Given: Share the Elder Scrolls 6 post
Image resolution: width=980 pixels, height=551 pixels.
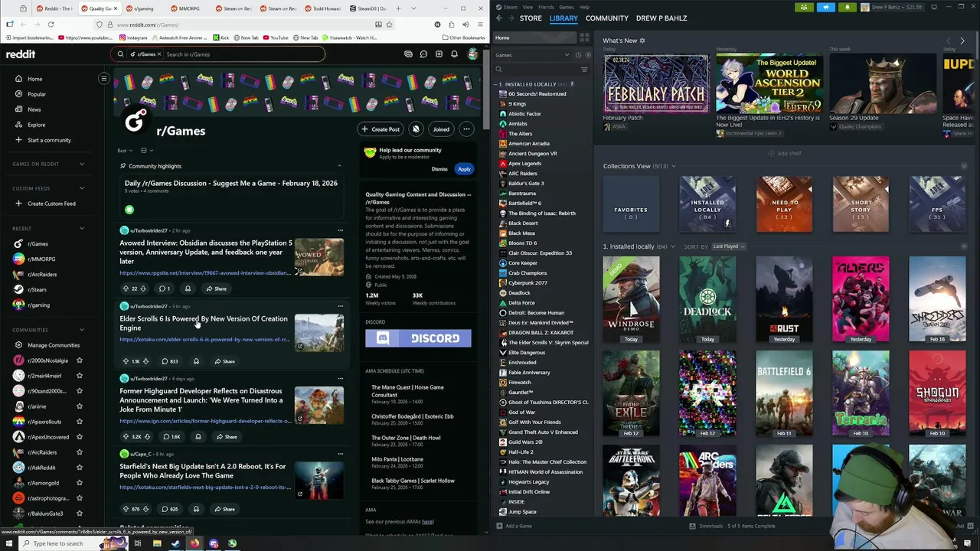Looking at the screenshot, I should point(224,361).
